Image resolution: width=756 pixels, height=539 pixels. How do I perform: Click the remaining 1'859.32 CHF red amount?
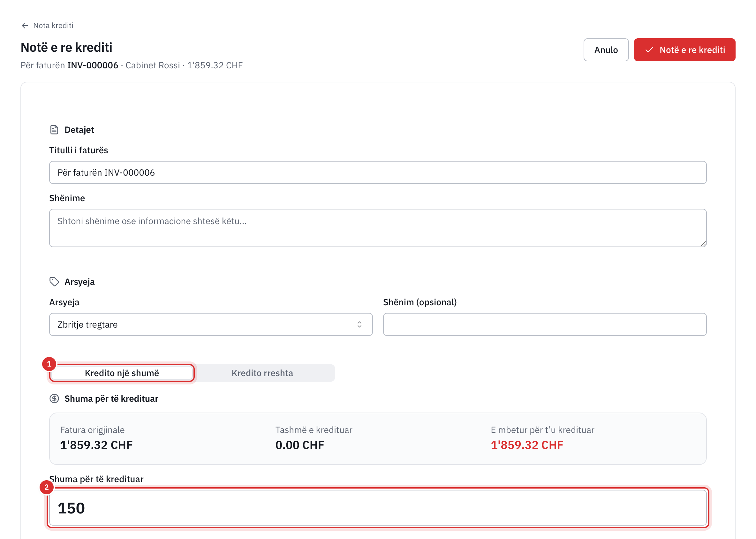tap(527, 445)
